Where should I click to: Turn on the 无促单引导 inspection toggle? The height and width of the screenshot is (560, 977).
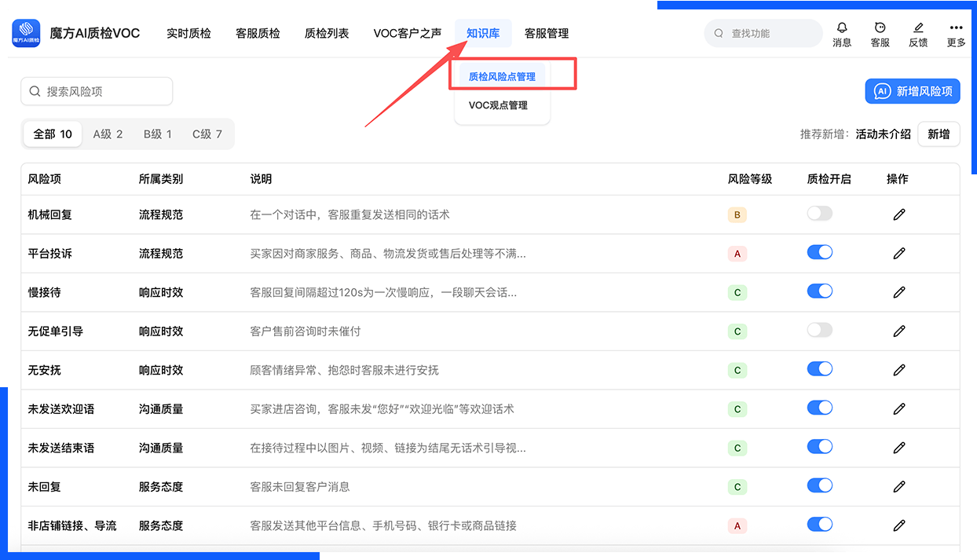tap(819, 330)
